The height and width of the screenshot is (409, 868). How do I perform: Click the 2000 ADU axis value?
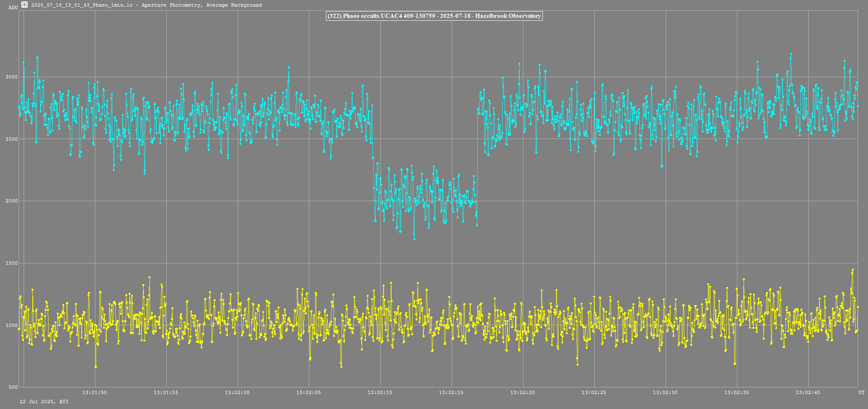click(12, 201)
